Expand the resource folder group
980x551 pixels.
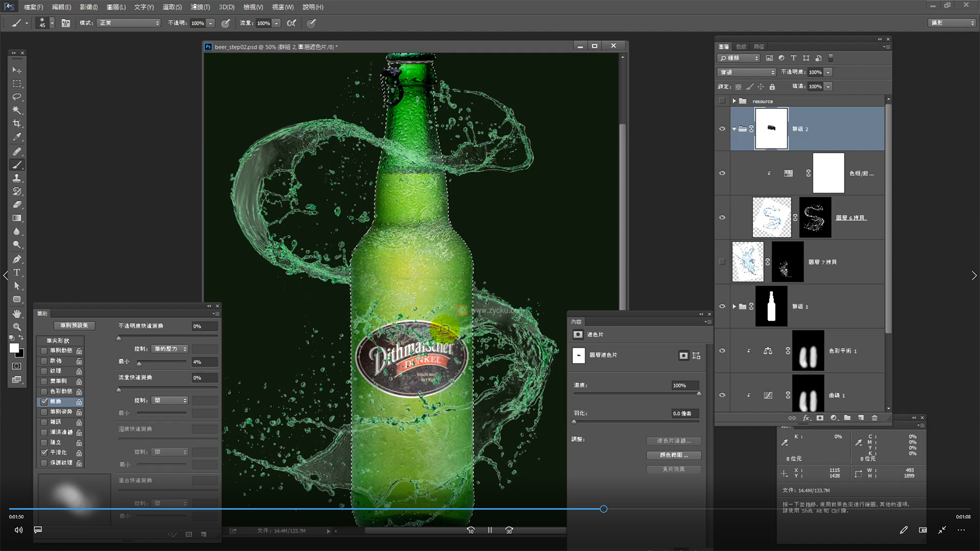(734, 101)
